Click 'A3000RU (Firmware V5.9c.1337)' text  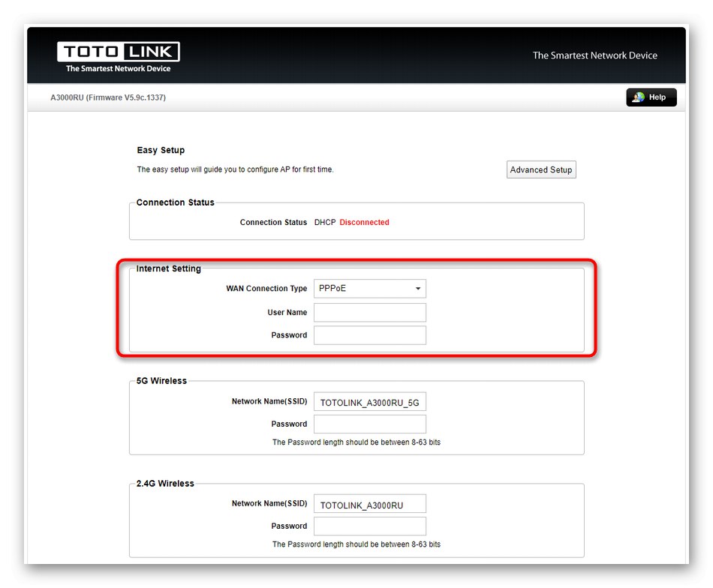pos(108,97)
